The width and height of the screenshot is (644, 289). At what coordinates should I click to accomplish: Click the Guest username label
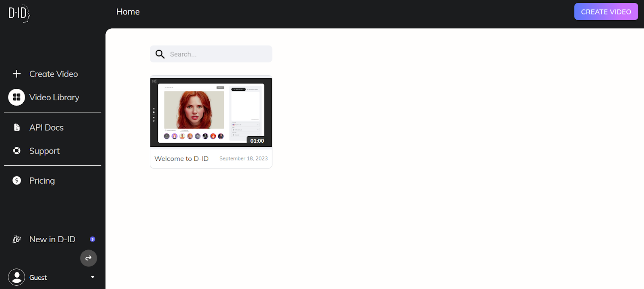(x=38, y=277)
